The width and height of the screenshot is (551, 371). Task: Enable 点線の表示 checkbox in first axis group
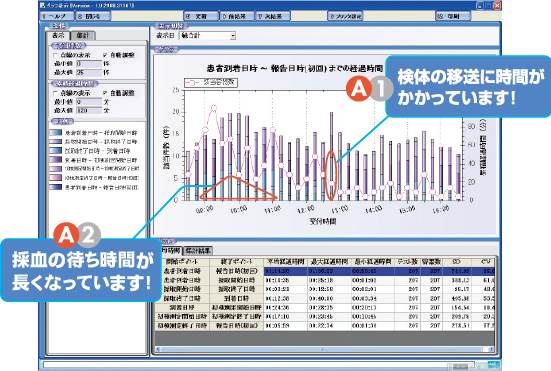point(55,55)
